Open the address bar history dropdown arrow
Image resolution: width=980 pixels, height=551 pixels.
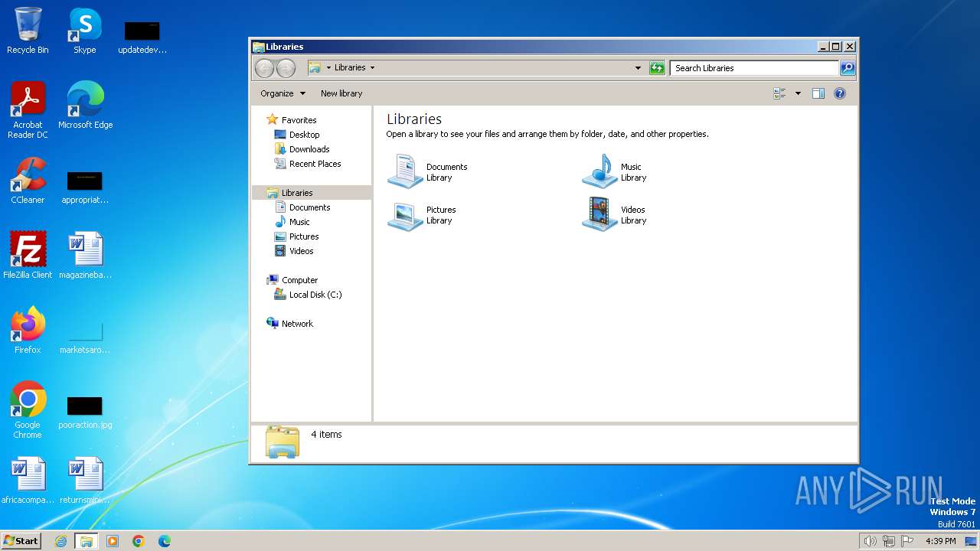pyautogui.click(x=638, y=68)
